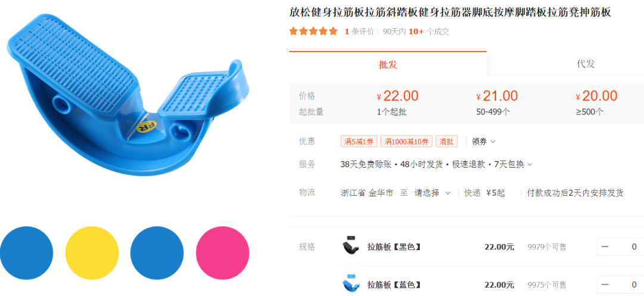This screenshot has height=296, width=644.
Task: Choose the yellow color swatch
Action: pos(92,253)
